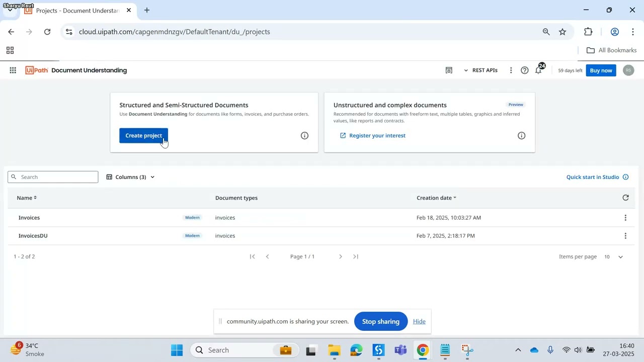This screenshot has height=362, width=644.
Task: Click the Quick start info icon
Action: click(x=626, y=177)
